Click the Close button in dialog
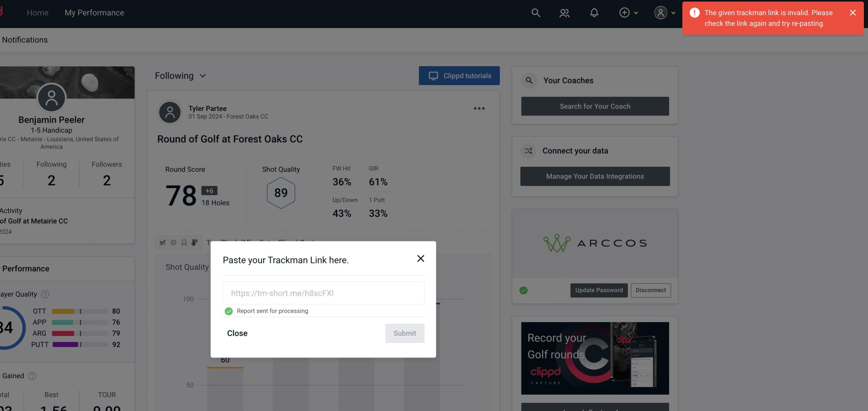Viewport: 868px width, 411px height. click(x=238, y=333)
